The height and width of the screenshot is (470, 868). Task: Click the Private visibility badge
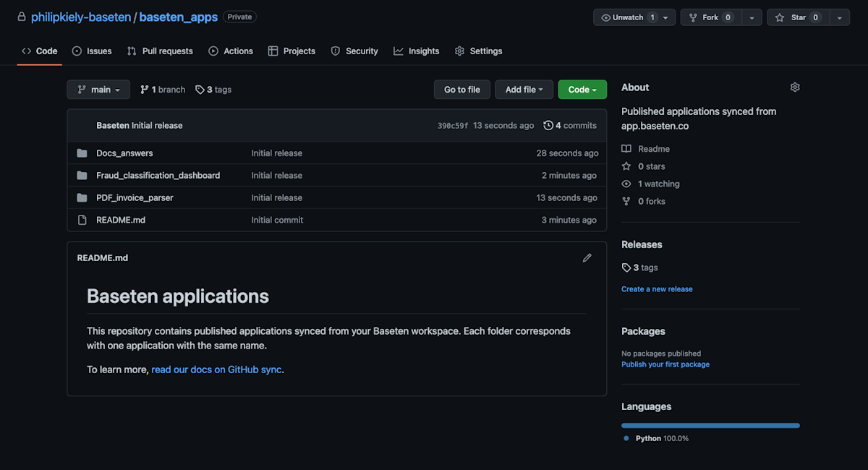point(239,17)
